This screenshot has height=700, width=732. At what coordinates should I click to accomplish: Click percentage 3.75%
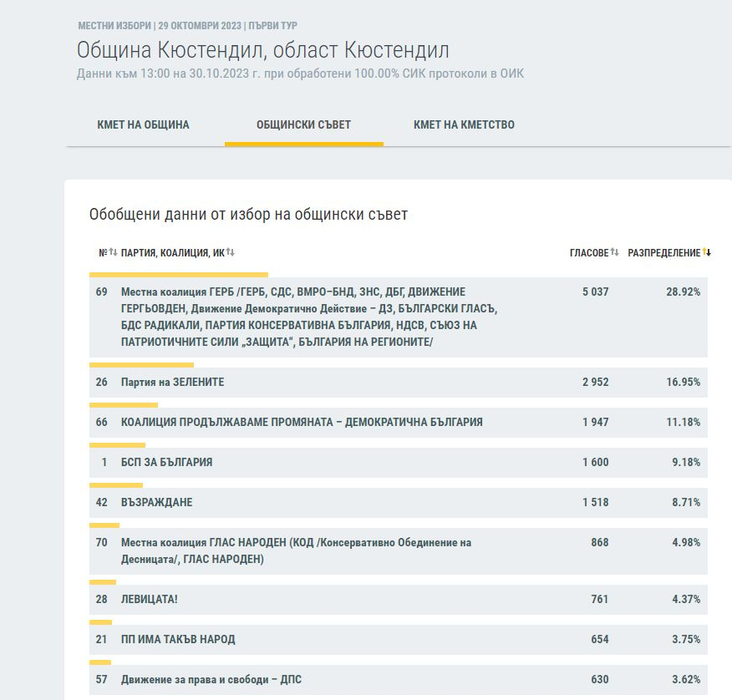(x=686, y=640)
